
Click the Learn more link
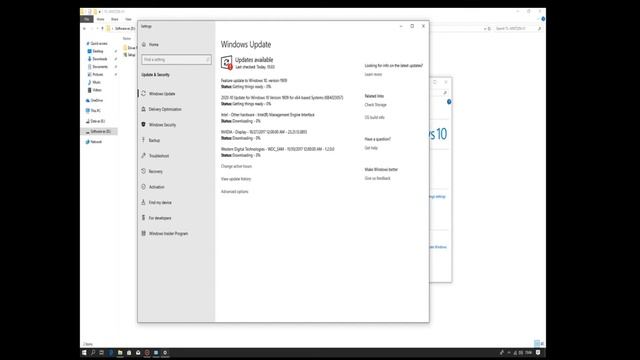[373, 75]
